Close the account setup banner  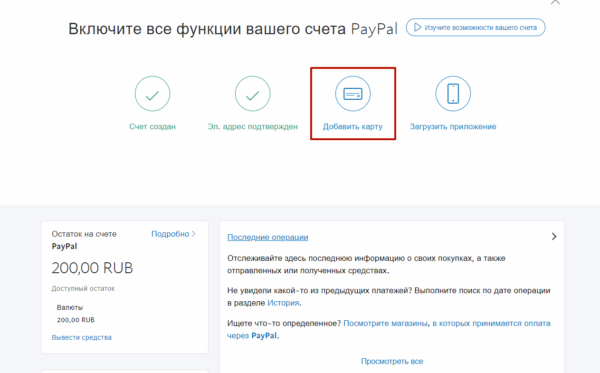coord(555,2)
